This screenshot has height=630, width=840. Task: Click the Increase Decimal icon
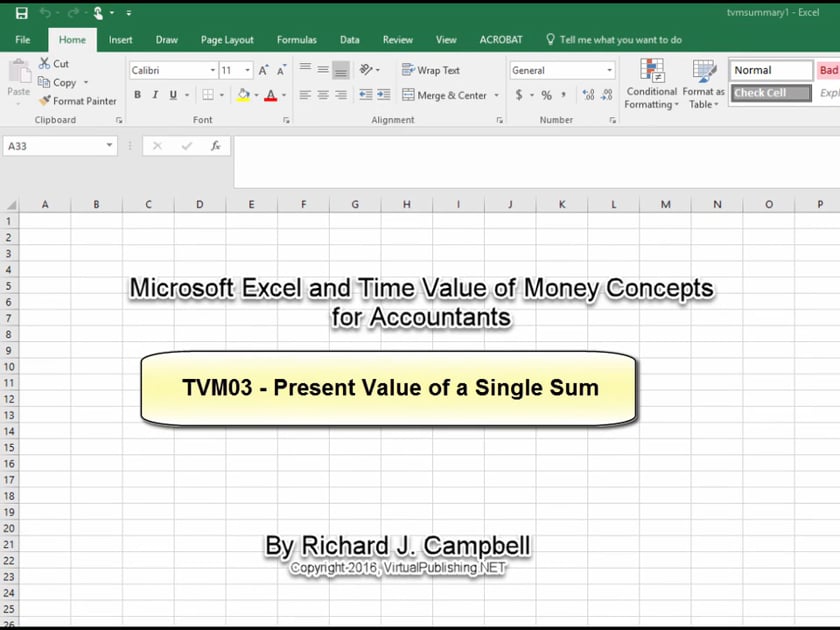coord(588,95)
